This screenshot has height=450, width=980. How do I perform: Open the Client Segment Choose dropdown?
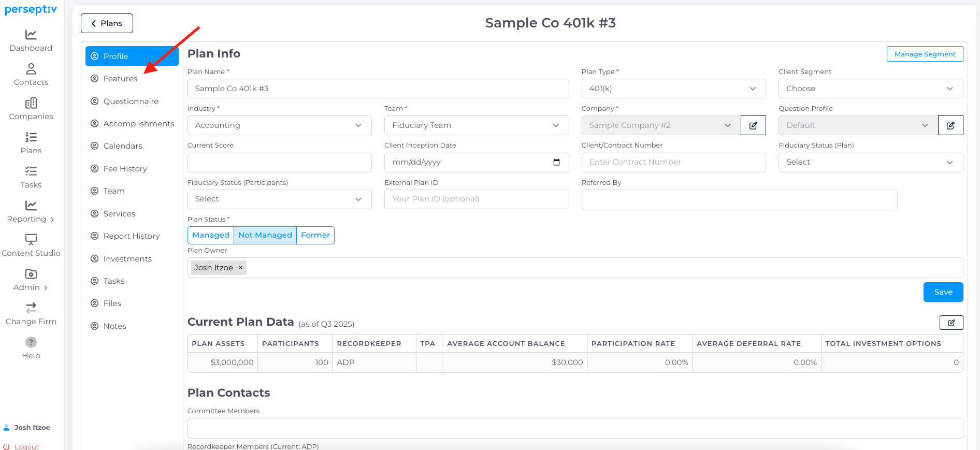pyautogui.click(x=871, y=89)
